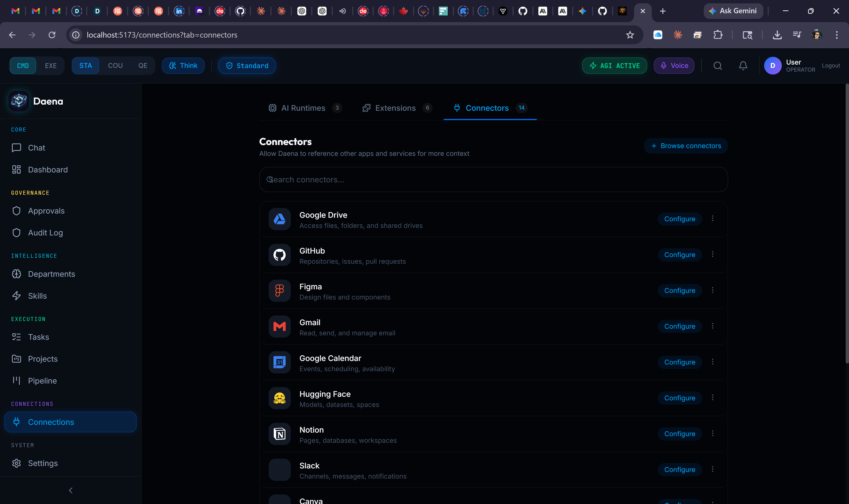The height and width of the screenshot is (504, 849).
Task: Click the Hugging Face emoji icon
Action: 279,398
